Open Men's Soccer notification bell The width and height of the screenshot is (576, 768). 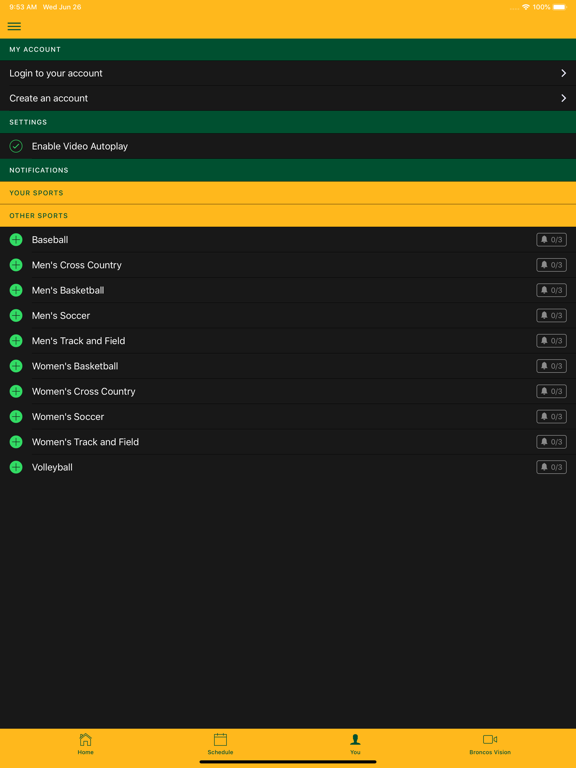click(551, 315)
